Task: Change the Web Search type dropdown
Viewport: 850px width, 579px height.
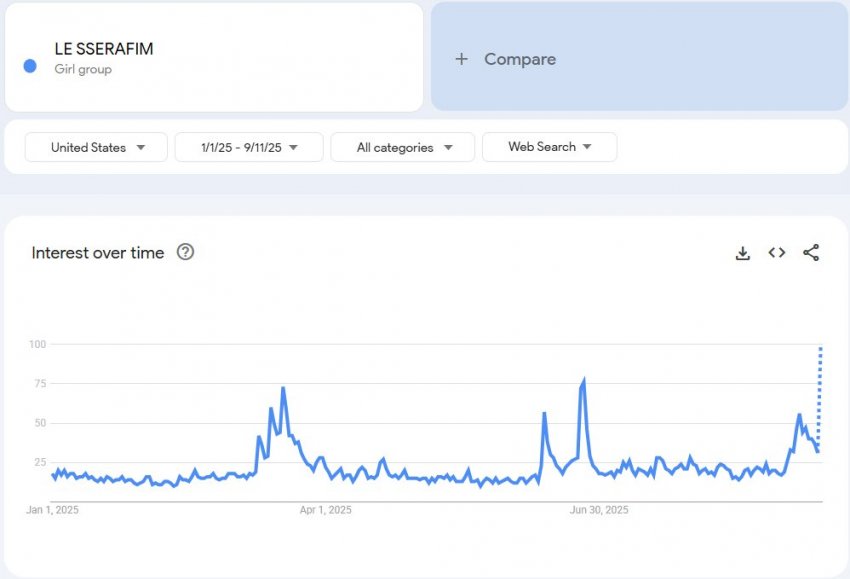Action: [x=549, y=147]
